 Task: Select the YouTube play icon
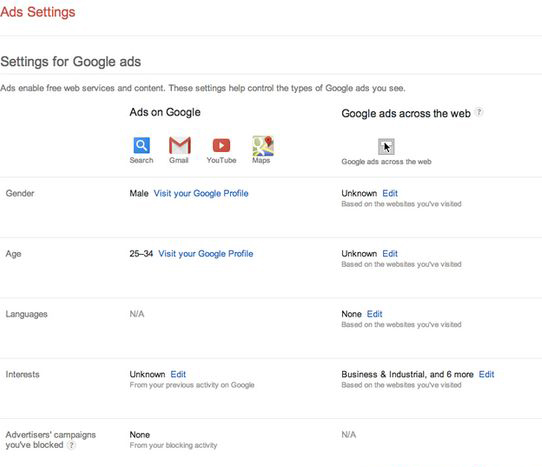[x=221, y=145]
